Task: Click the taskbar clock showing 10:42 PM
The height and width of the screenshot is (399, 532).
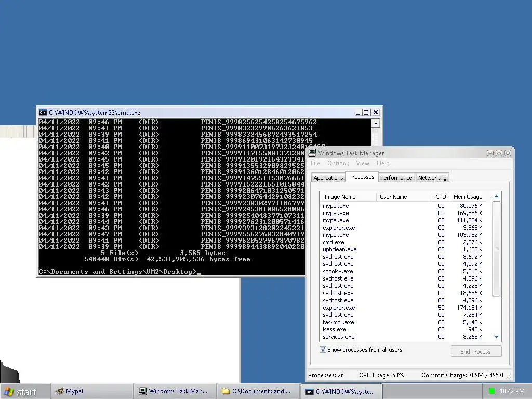Action: click(x=512, y=391)
